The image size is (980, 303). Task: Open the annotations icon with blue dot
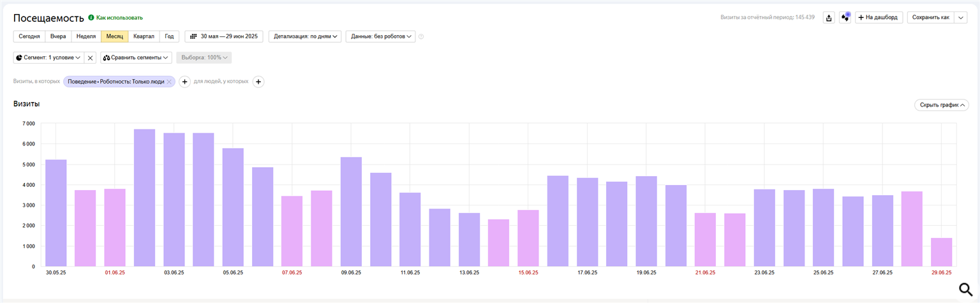point(845,18)
